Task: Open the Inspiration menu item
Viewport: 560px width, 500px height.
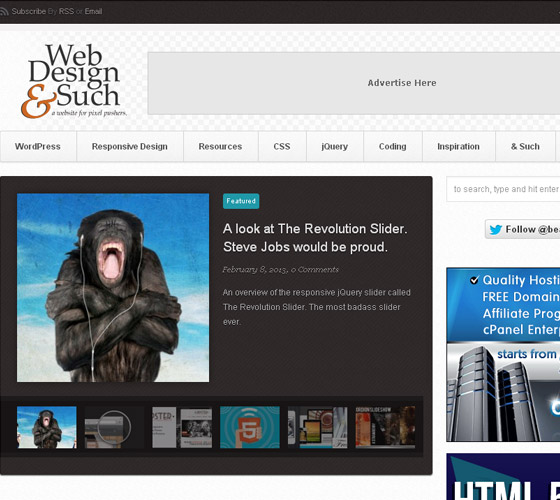Action: click(459, 146)
